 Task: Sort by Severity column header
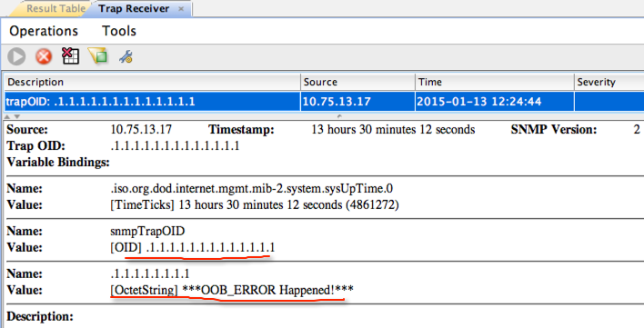point(609,82)
